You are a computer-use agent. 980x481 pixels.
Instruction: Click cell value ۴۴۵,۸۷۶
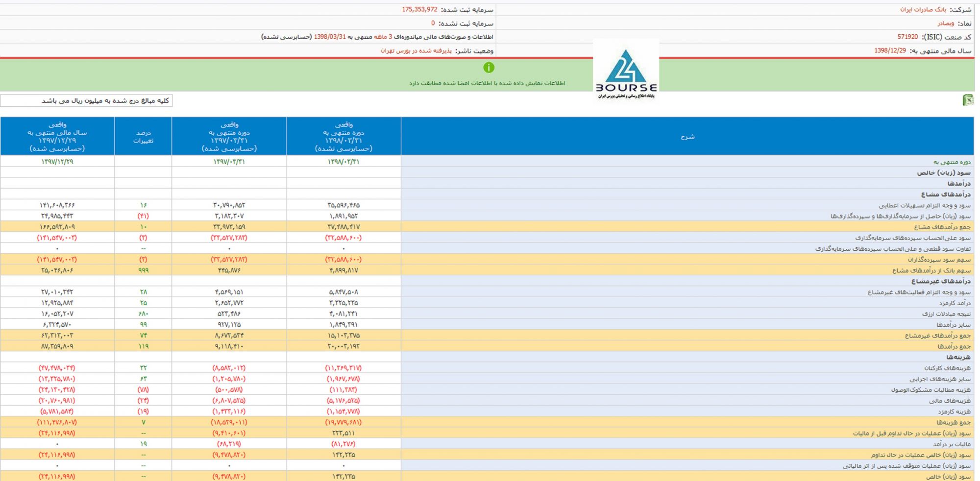point(229,270)
